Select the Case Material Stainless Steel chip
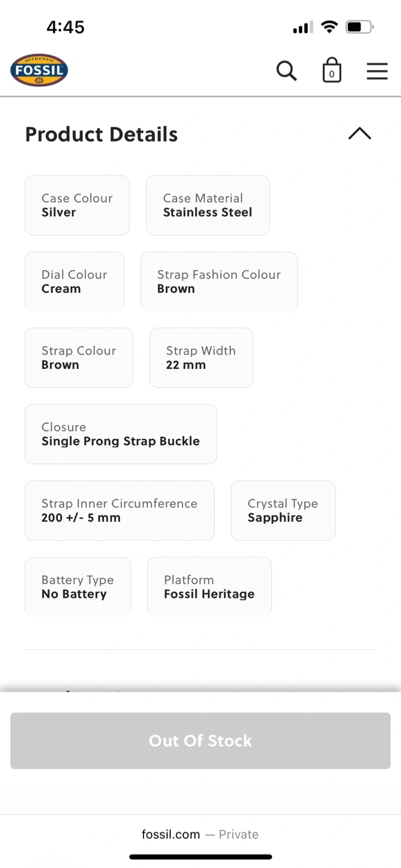401x868 pixels. click(207, 205)
